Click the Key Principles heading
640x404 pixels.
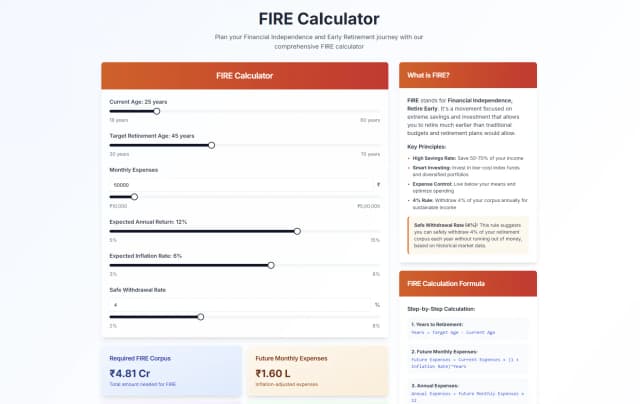[x=427, y=147]
